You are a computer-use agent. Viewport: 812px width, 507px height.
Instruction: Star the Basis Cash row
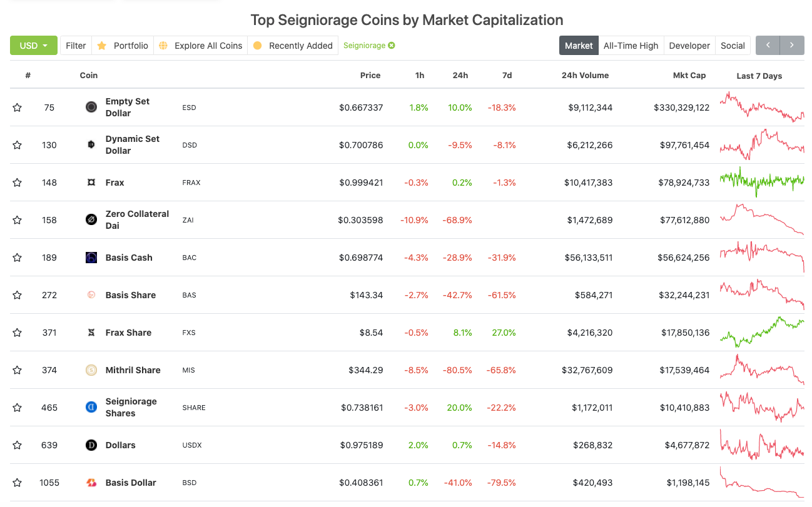pyautogui.click(x=17, y=258)
